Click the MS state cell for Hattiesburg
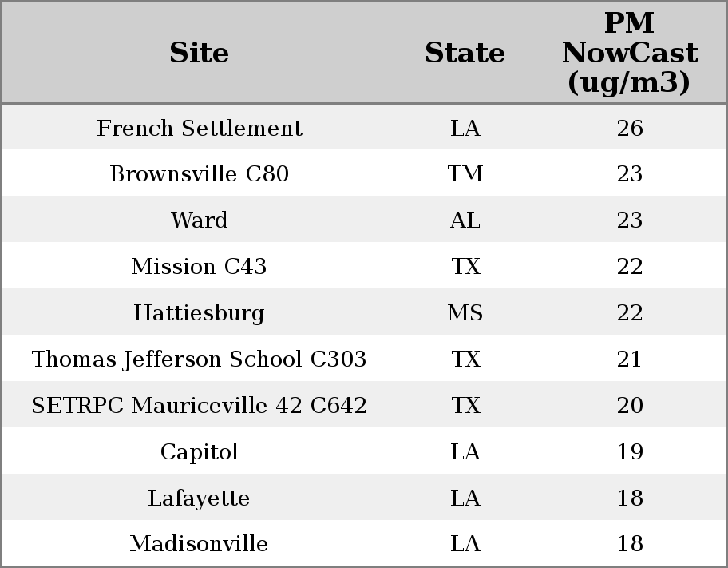The image size is (728, 568). click(x=465, y=313)
